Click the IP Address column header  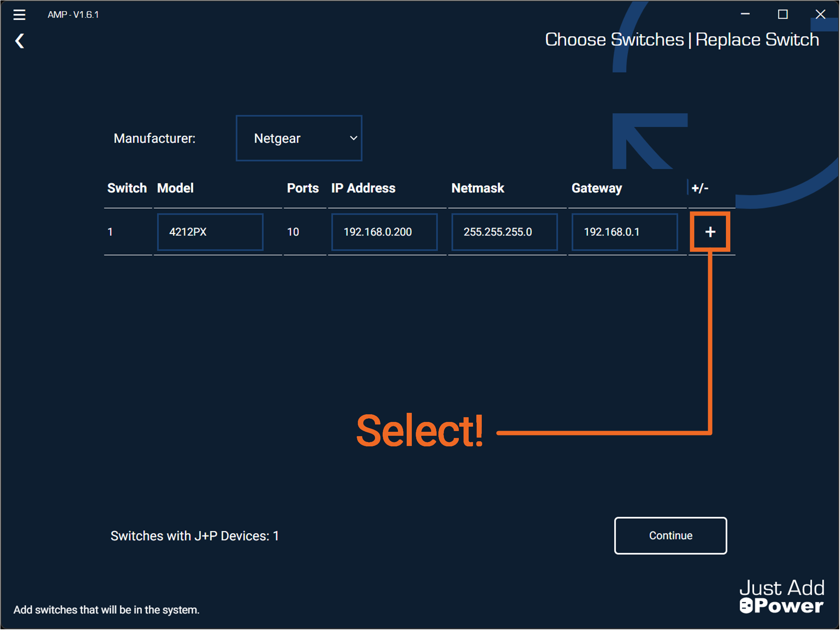363,188
